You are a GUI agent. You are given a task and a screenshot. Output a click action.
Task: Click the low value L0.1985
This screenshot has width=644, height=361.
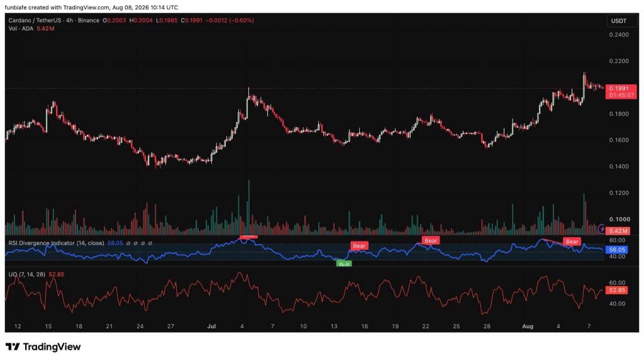167,20
